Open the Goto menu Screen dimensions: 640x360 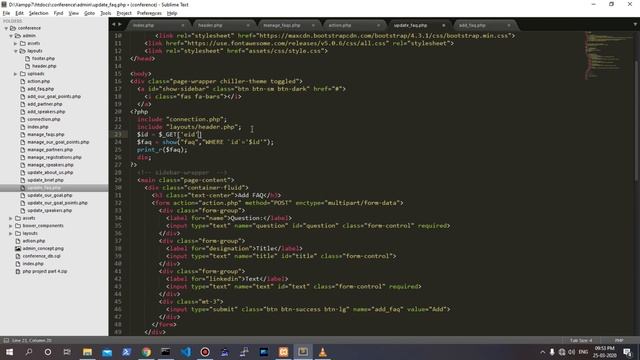[89, 13]
